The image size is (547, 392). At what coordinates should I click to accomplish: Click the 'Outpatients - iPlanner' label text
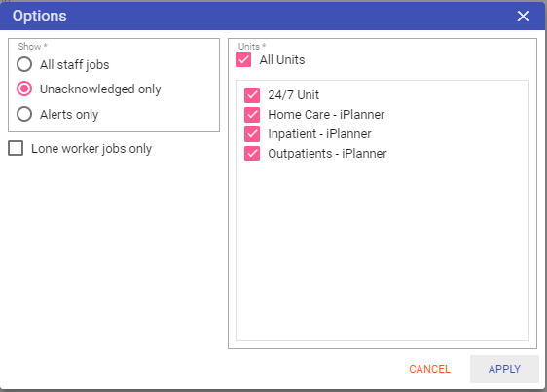(328, 154)
